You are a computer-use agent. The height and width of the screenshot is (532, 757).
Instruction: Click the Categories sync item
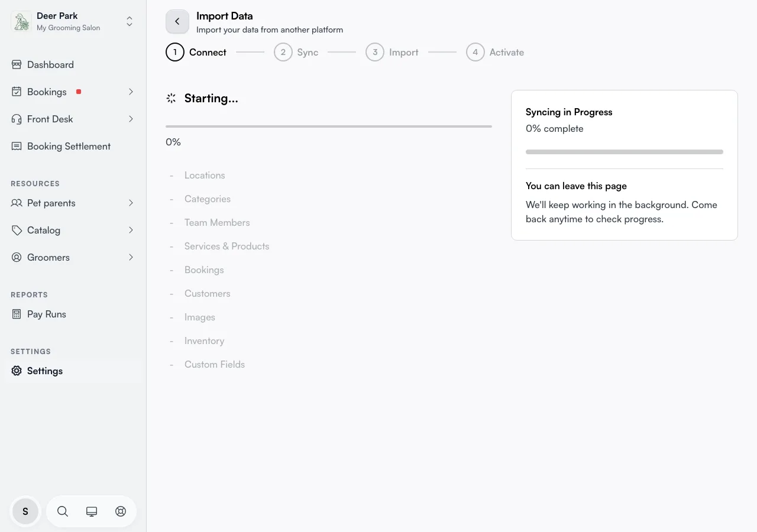point(208,199)
